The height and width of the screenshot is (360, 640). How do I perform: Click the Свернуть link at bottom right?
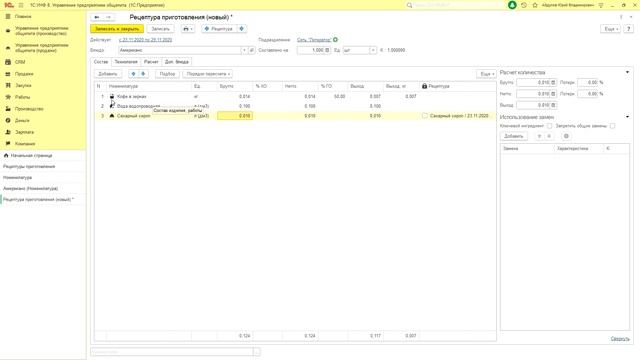click(620, 339)
